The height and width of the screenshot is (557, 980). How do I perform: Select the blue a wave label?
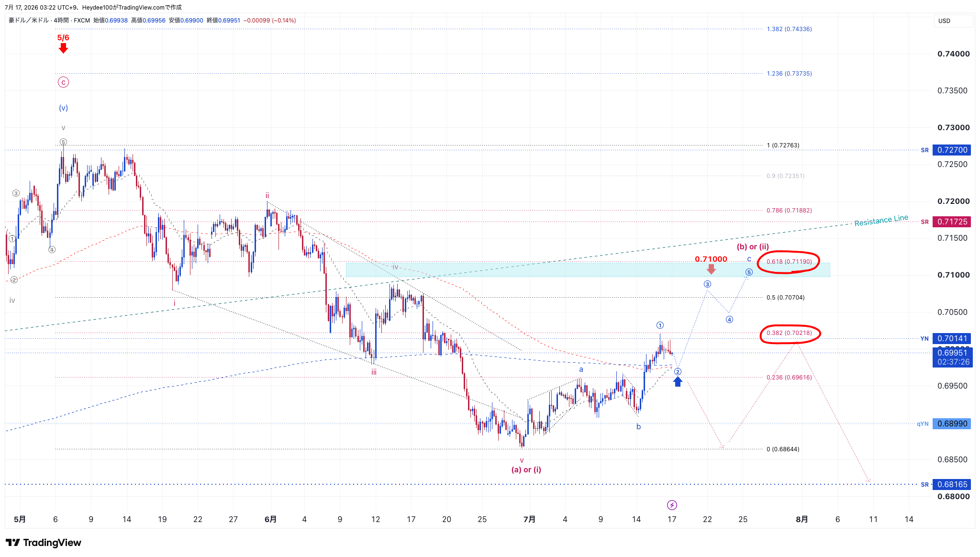click(581, 369)
